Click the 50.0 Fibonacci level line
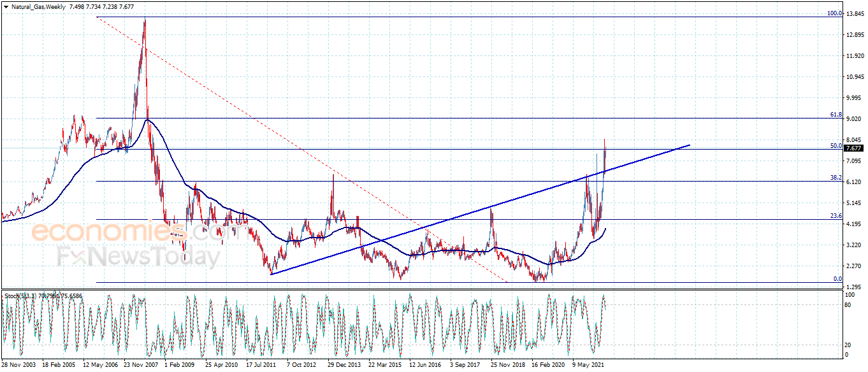The image size is (868, 372). click(446, 149)
